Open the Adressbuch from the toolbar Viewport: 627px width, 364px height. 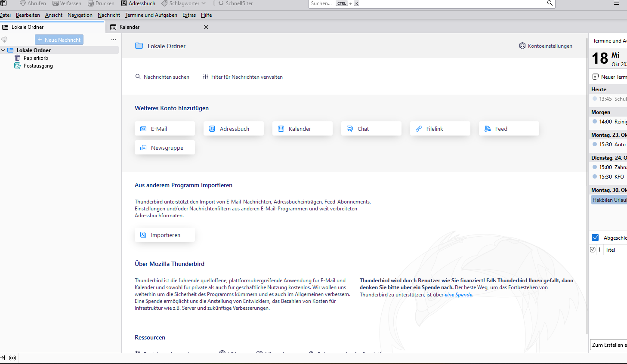pos(138,3)
